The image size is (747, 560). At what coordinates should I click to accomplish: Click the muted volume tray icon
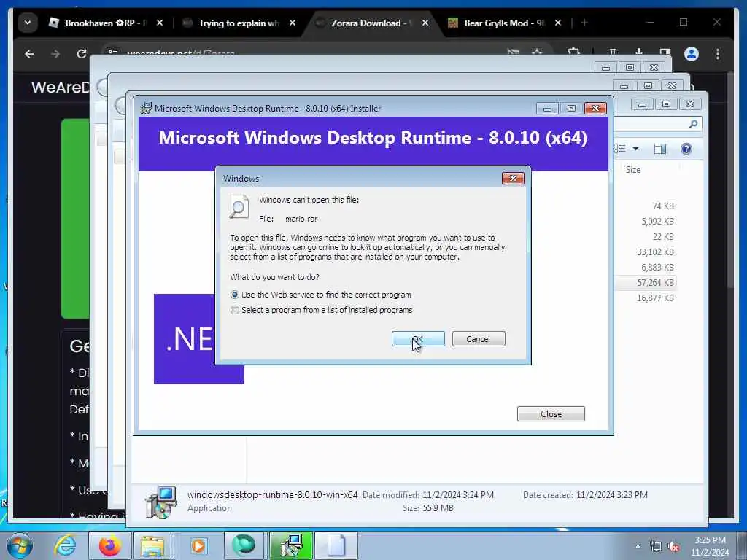point(673,547)
